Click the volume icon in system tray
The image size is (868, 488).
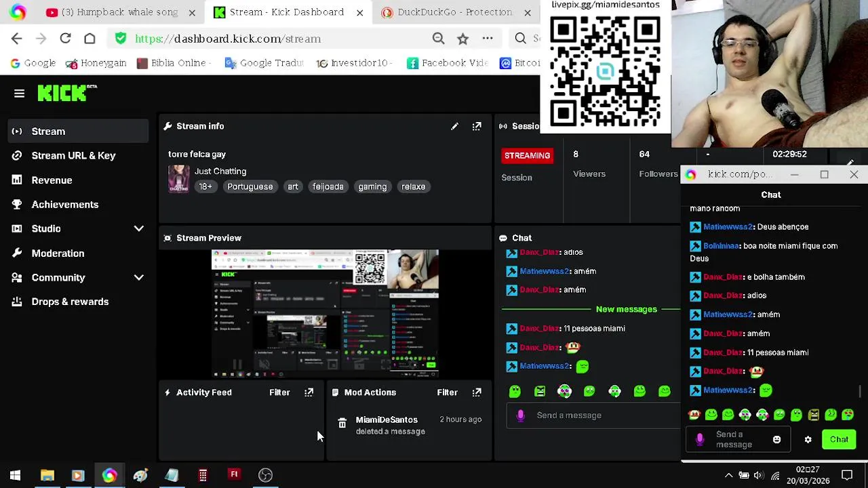(759, 475)
